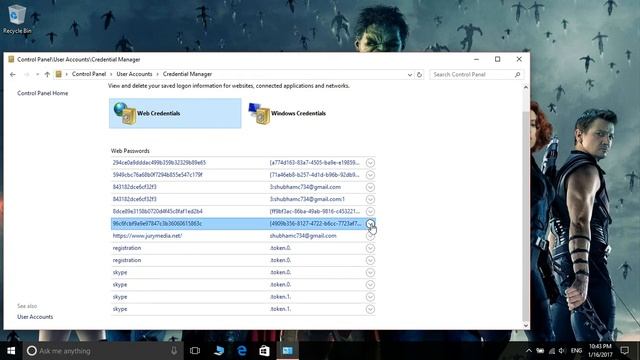This screenshot has width=640, height=360.
Task: Click the Cortana microphone icon
Action: coord(174,351)
